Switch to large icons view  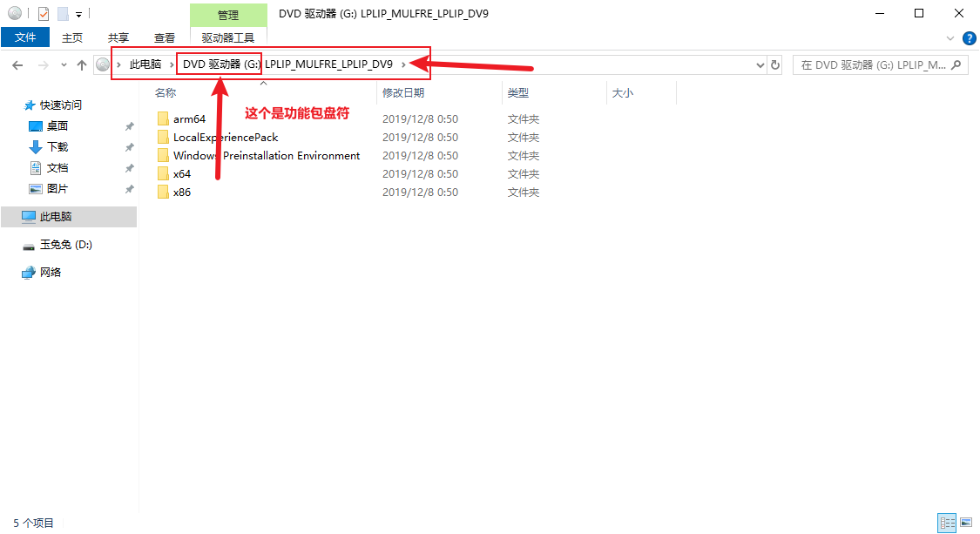(x=965, y=523)
